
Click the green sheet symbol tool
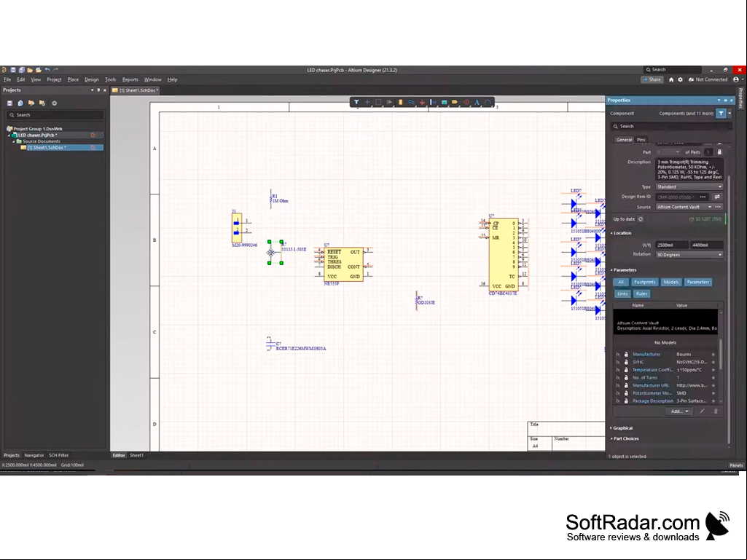(444, 102)
